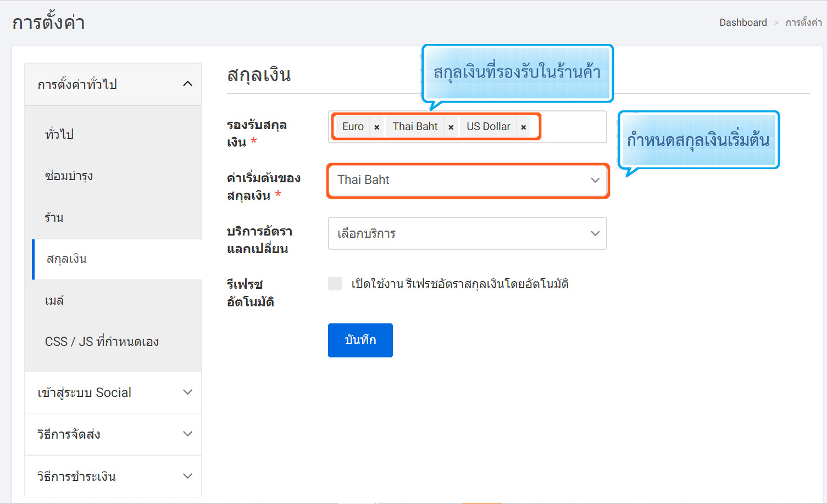Expand the วิธีการชำระเงิน section
The height and width of the screenshot is (504, 827).
113,476
